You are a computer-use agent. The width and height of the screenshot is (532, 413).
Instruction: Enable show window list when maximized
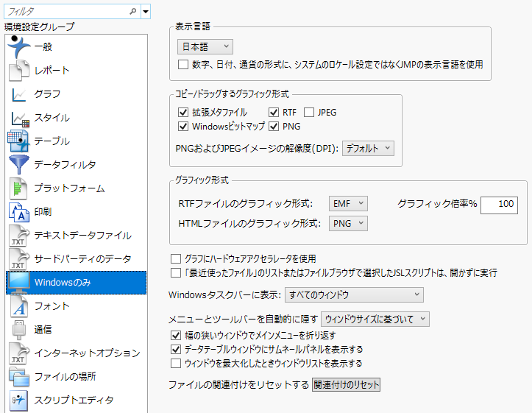click(x=176, y=364)
